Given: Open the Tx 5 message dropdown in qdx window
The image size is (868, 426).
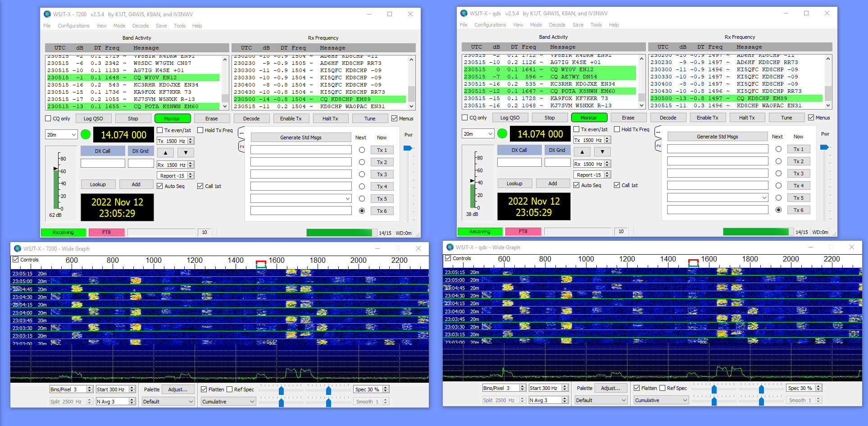Looking at the screenshot, I should [x=718, y=198].
